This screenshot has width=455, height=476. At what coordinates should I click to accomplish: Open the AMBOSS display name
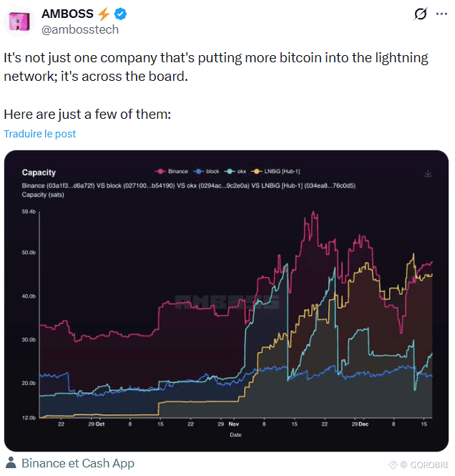click(x=67, y=14)
